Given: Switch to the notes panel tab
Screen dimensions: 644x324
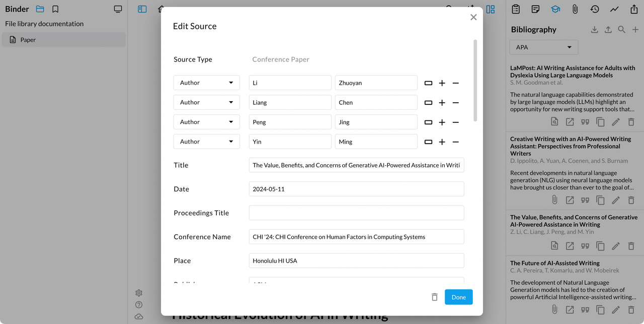Looking at the screenshot, I should [x=535, y=9].
